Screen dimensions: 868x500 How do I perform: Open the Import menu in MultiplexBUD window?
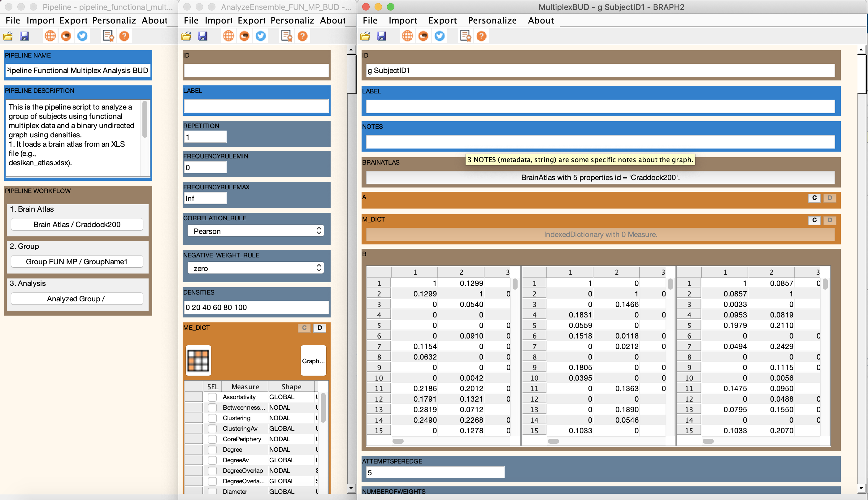[403, 20]
